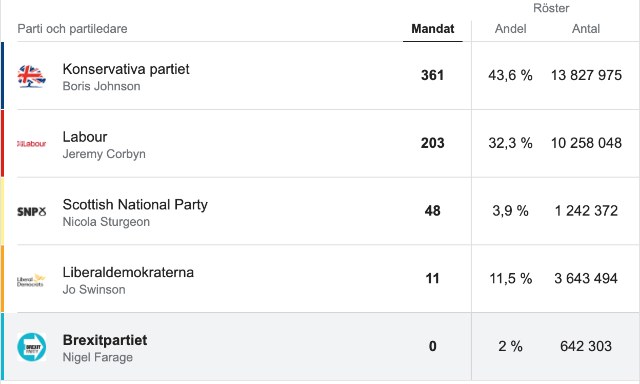
Task: Select Liberaldemokraterna party name
Action: pyautogui.click(x=128, y=272)
